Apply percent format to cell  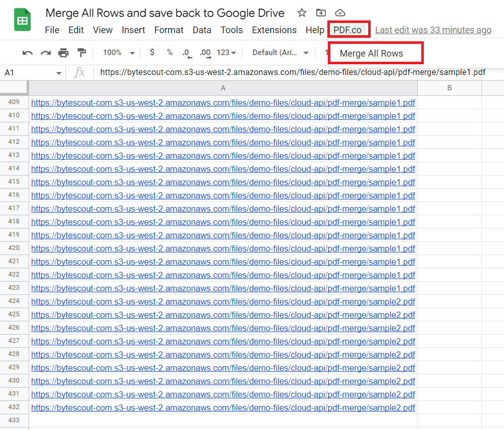click(x=170, y=53)
